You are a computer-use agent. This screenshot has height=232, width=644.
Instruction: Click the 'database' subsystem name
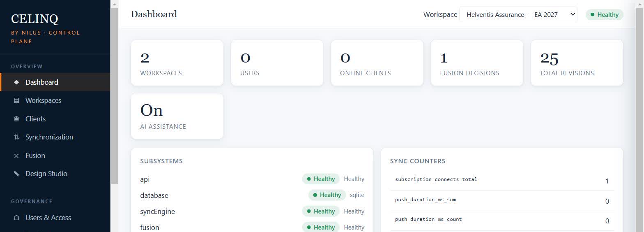(154, 195)
